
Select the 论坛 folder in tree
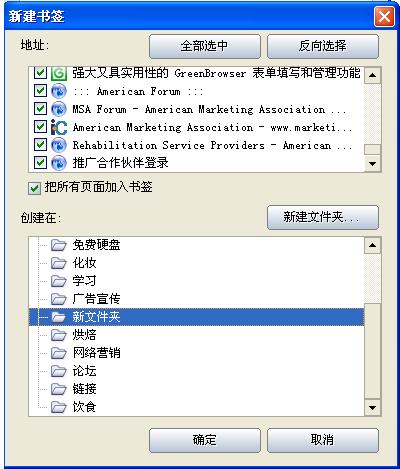pos(84,371)
